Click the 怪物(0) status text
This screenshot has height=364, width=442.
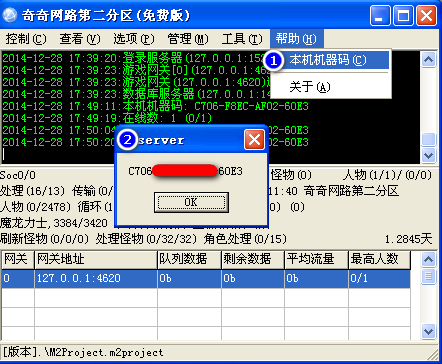coord(291,175)
